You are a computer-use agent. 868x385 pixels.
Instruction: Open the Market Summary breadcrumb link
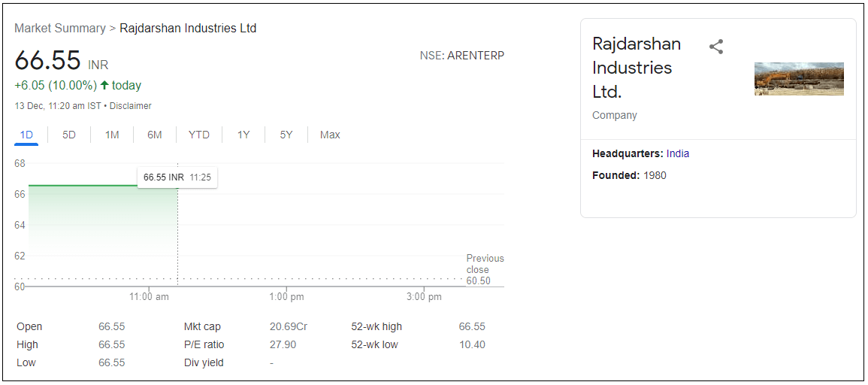tap(60, 29)
